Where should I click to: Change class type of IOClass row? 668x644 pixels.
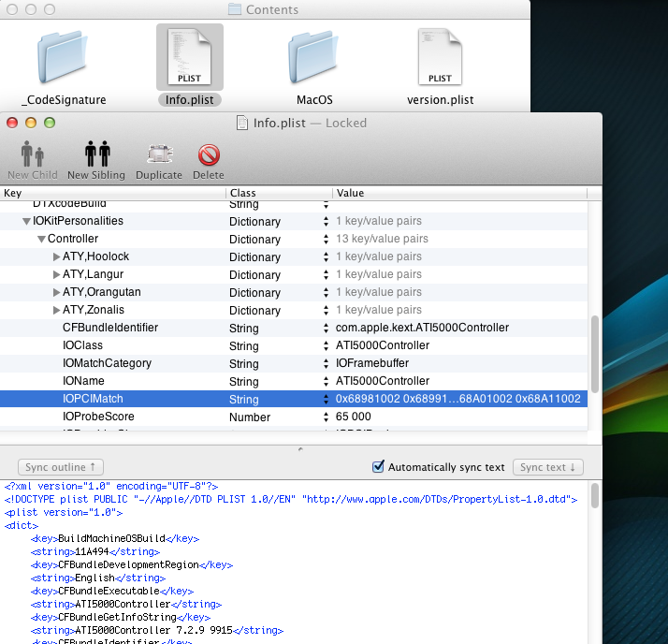tap(326, 345)
